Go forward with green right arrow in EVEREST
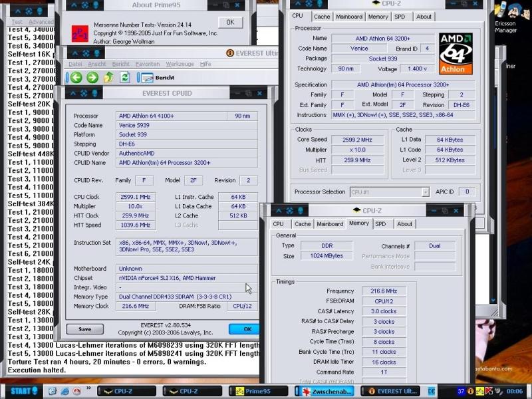The width and height of the screenshot is (532, 399). click(92, 77)
